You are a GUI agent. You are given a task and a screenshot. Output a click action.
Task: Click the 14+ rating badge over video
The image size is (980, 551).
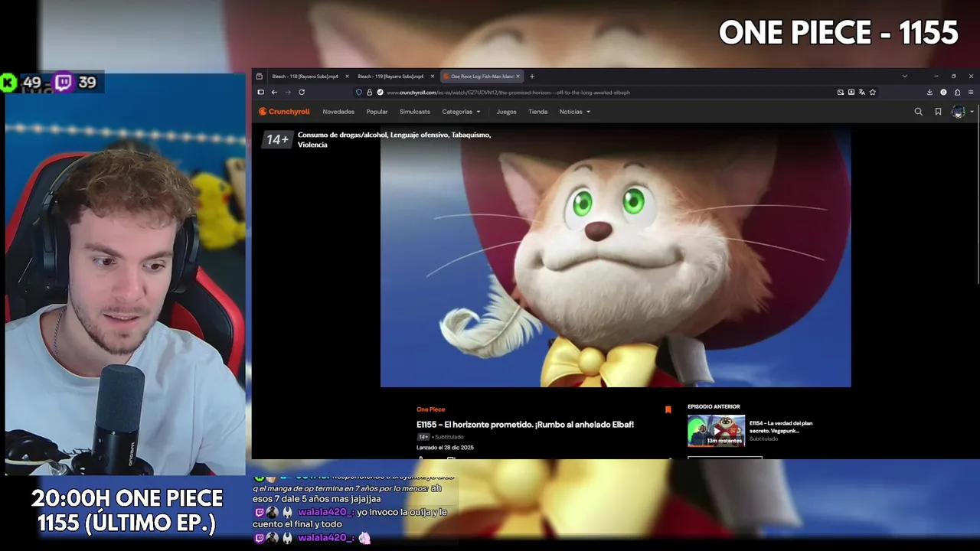pyautogui.click(x=277, y=139)
